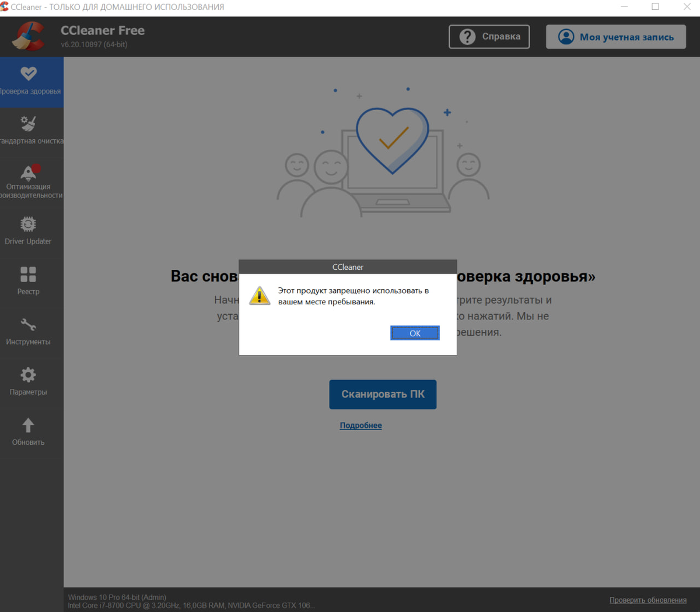The height and width of the screenshot is (612, 700).
Task: Click the Windows 10 Pro system info text
Action: [117, 597]
